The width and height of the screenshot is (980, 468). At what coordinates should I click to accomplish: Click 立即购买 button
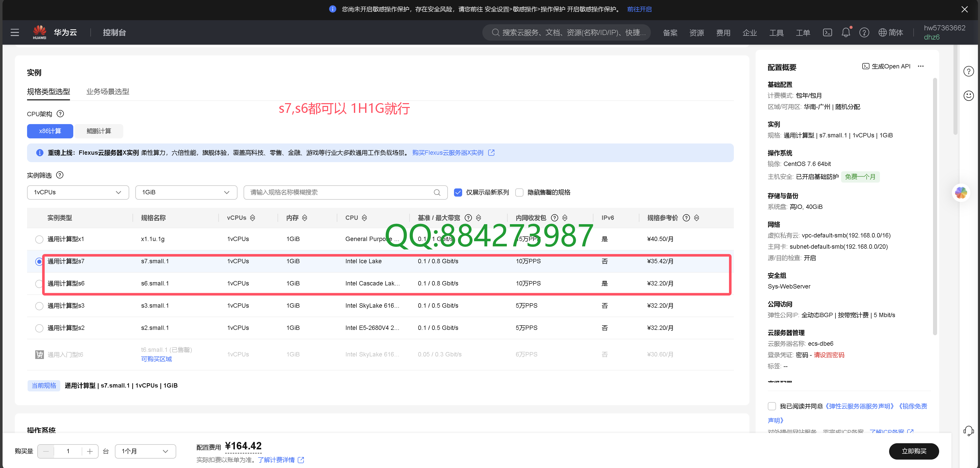914,451
